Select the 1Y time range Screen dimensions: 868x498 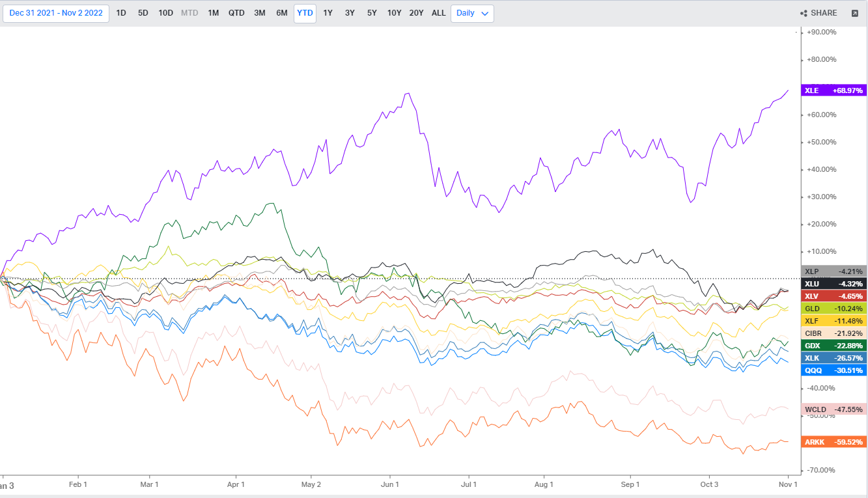pyautogui.click(x=328, y=13)
